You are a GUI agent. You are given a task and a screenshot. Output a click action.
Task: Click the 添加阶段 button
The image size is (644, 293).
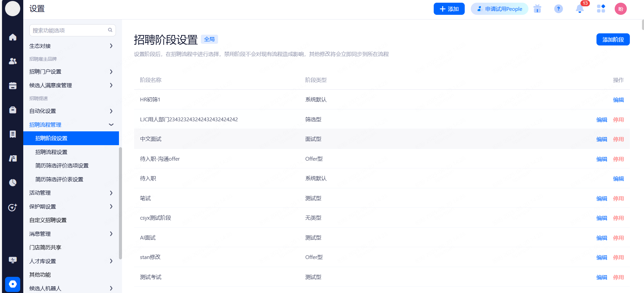point(613,40)
